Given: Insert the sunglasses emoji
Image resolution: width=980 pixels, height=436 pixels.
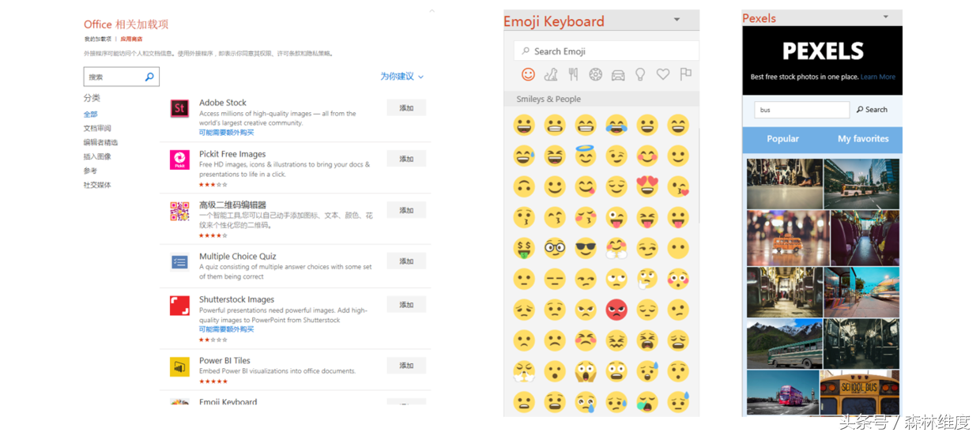Looking at the screenshot, I should click(586, 248).
